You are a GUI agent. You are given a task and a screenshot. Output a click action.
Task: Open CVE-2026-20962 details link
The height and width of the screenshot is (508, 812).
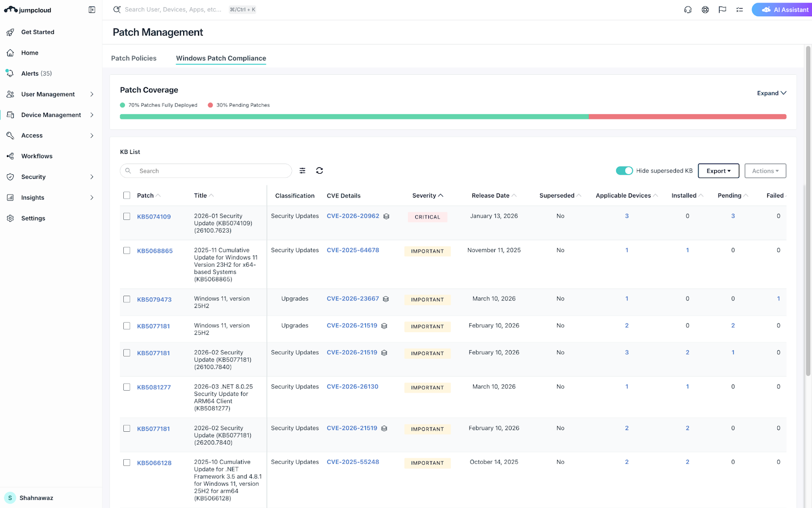click(353, 216)
